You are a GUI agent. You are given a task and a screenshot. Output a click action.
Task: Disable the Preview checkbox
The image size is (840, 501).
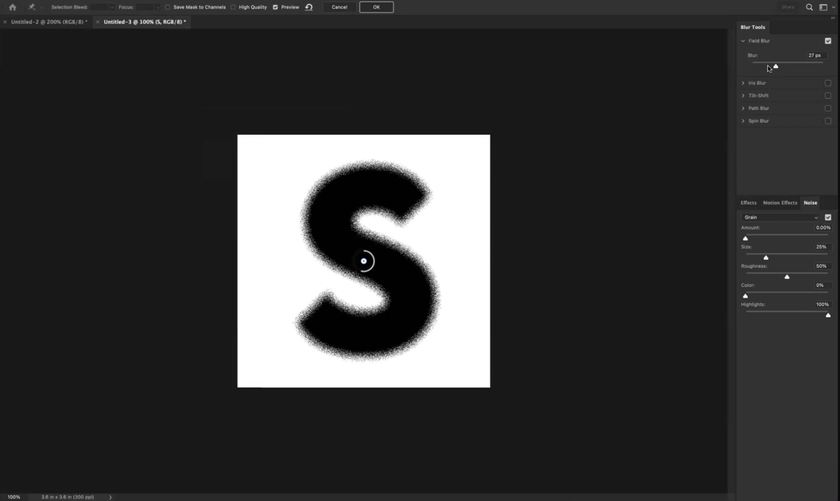pos(275,7)
